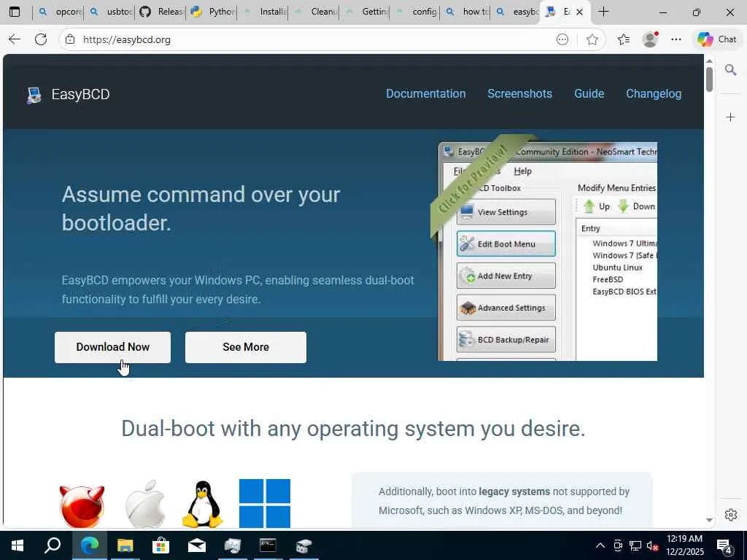747x560 pixels.
Task: Click the Apple logo icon
Action: 145,504
